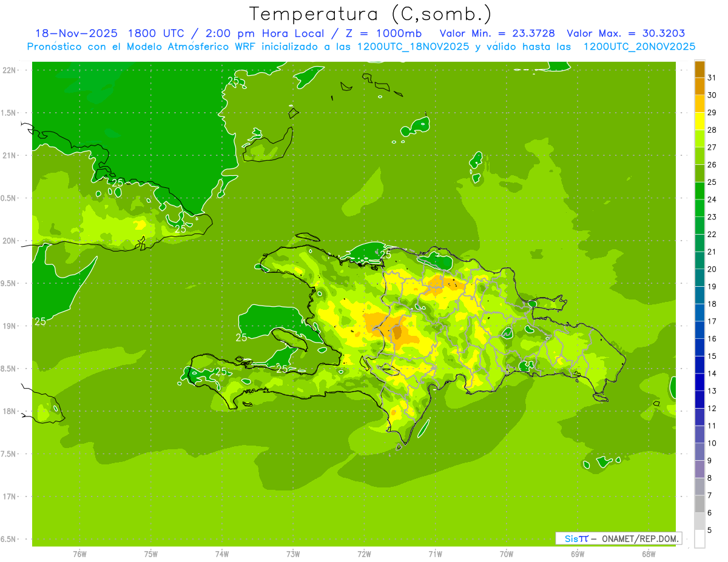Click the '68W' longitude axis label
Screen dimensions: 728x562
point(649,554)
